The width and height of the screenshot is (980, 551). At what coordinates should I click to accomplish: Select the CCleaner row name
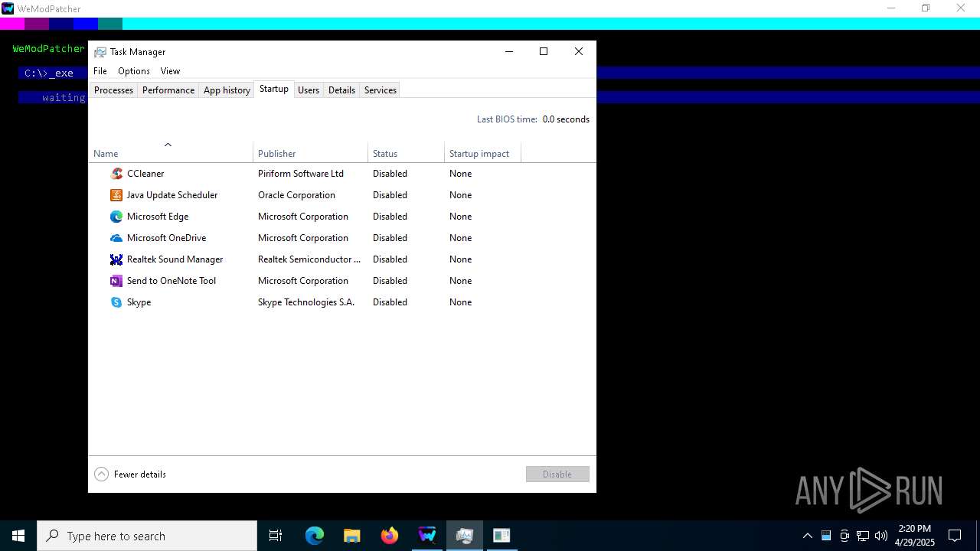pos(145,174)
